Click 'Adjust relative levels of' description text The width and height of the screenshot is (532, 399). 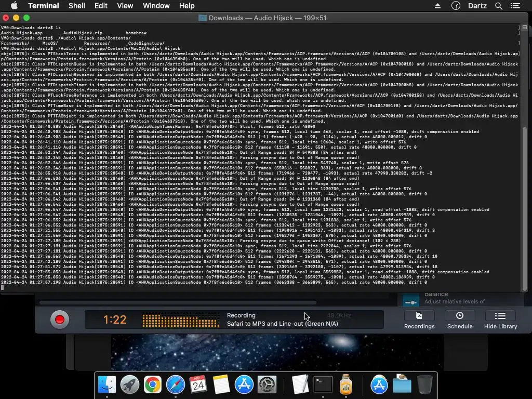[454, 302]
